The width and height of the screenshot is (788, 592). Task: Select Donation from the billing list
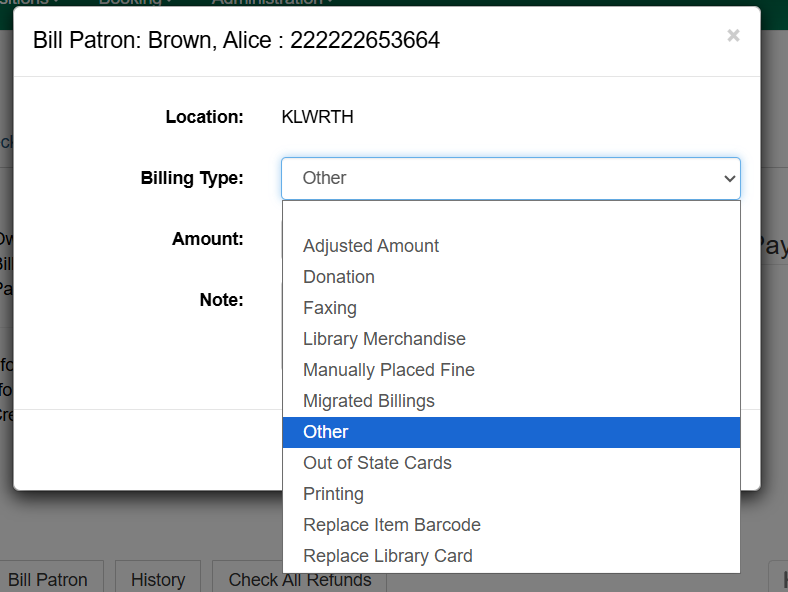(339, 277)
